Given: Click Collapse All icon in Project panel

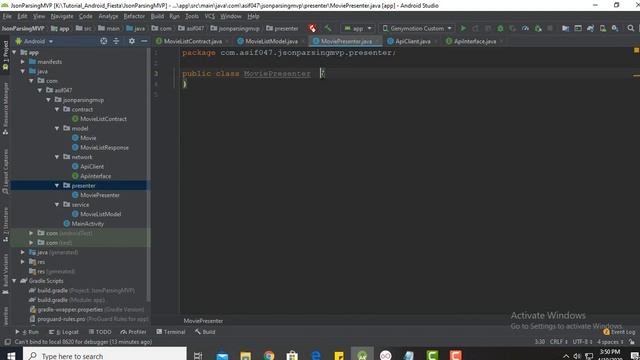Looking at the screenshot, I should coord(116,41).
